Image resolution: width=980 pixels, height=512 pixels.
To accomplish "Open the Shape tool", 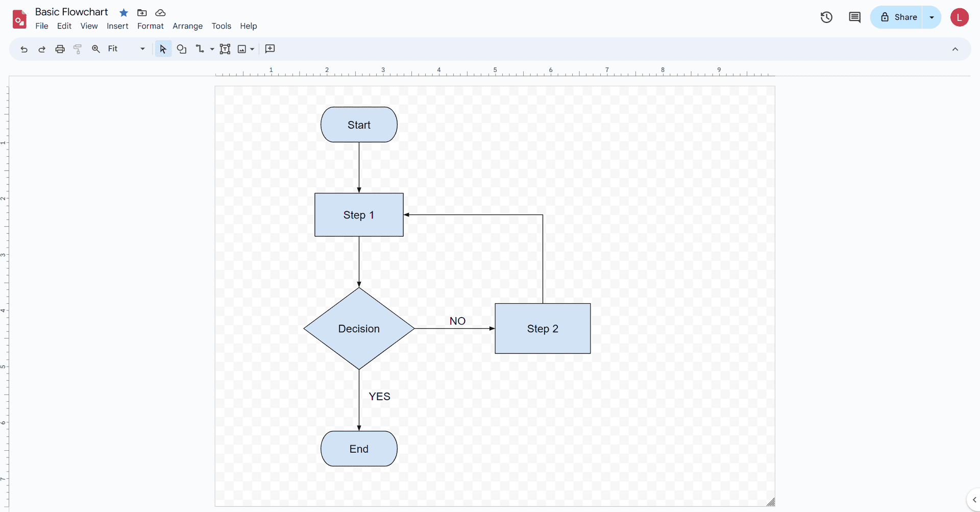I will (182, 49).
